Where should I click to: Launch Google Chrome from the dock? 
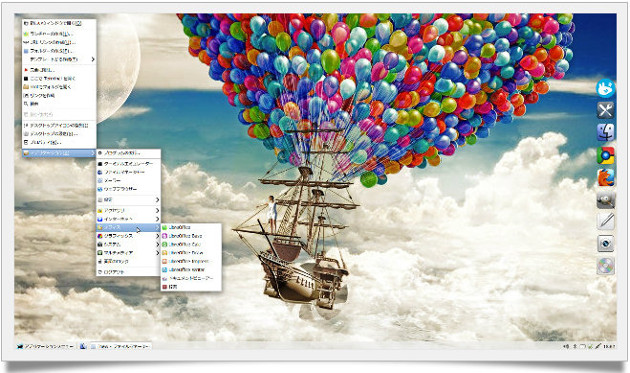(605, 156)
